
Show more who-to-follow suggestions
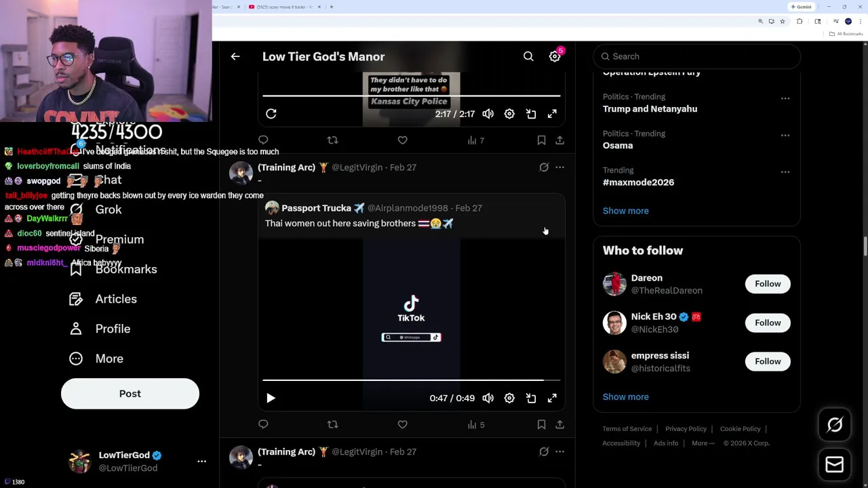click(625, 397)
